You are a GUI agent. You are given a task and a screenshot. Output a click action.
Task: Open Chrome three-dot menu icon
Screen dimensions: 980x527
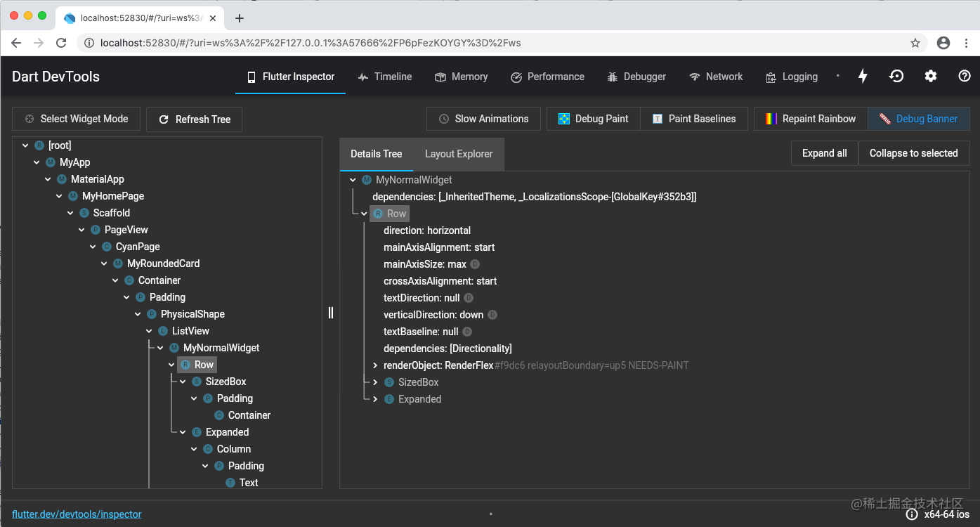point(967,42)
